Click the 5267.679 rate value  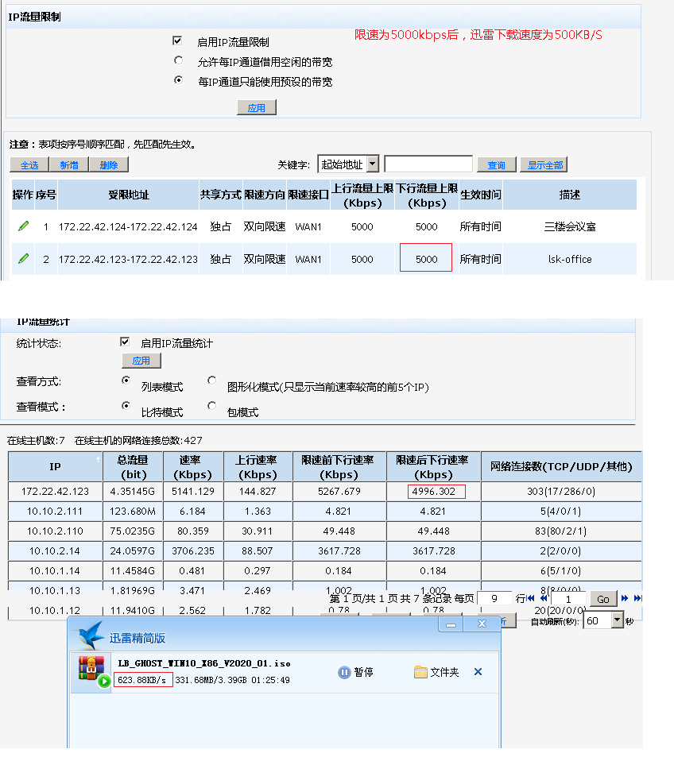(339, 492)
